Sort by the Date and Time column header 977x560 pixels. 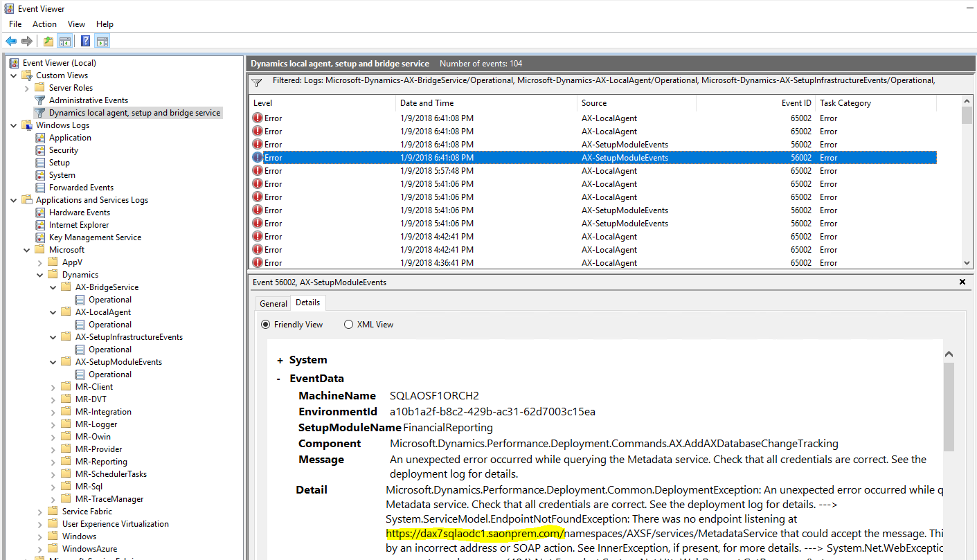click(487, 103)
